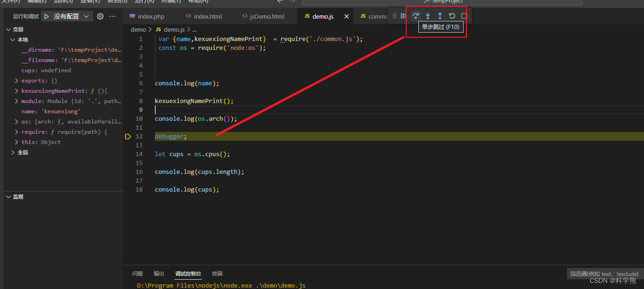
Task: Stop debugging with the red square
Action: click(464, 16)
